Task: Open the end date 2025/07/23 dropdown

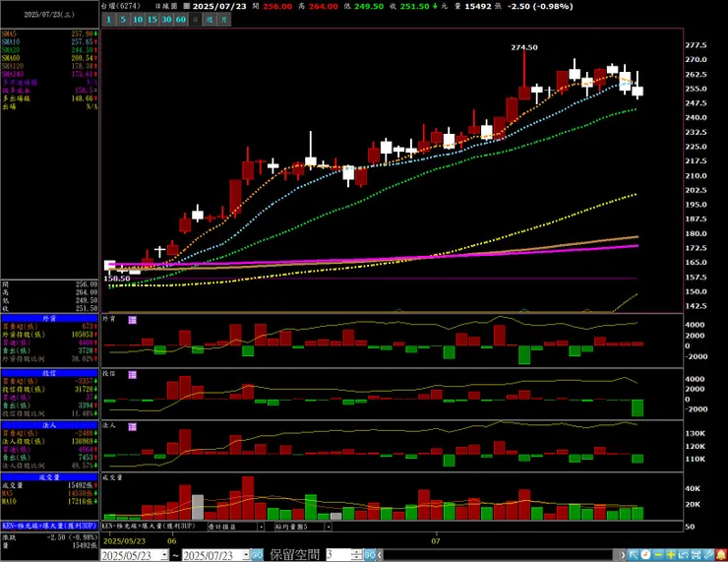Action: click(246, 555)
